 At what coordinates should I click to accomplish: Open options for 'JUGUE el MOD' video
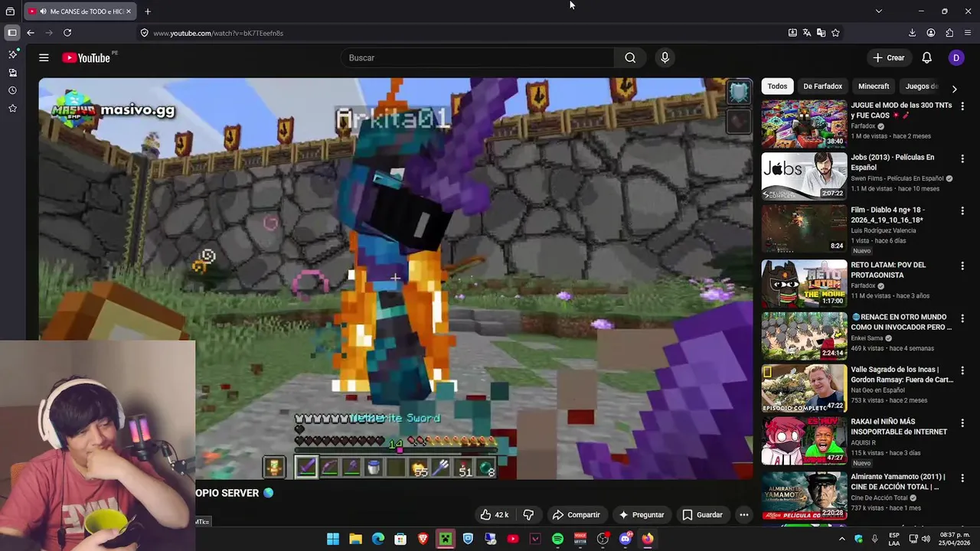[962, 106]
